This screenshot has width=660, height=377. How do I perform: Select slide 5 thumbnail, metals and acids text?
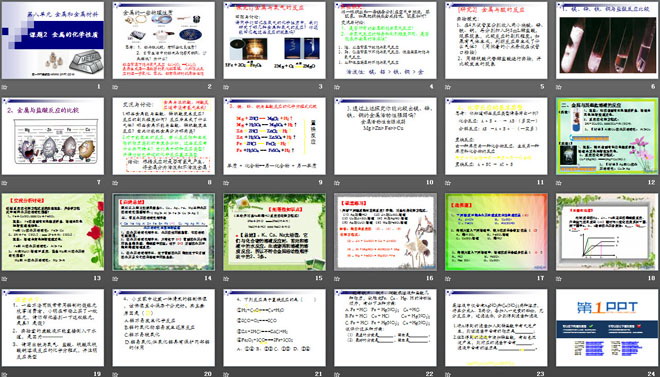[x=496, y=40]
